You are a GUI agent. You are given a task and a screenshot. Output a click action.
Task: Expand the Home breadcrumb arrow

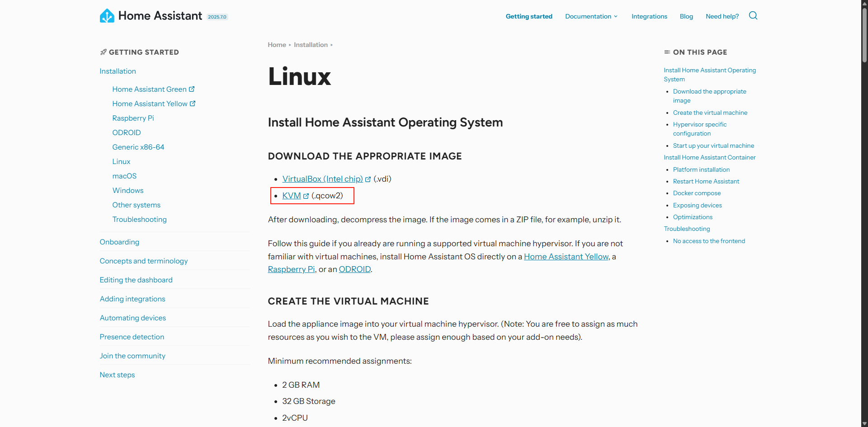coord(290,45)
